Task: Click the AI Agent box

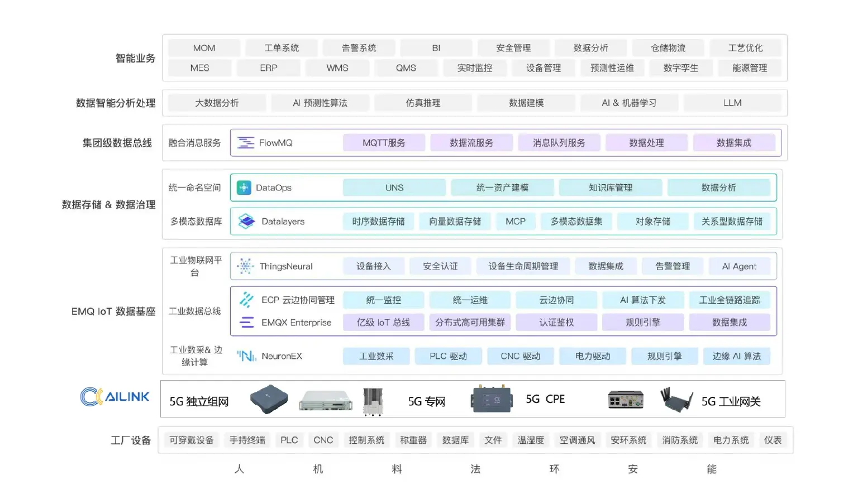Action: (x=739, y=266)
